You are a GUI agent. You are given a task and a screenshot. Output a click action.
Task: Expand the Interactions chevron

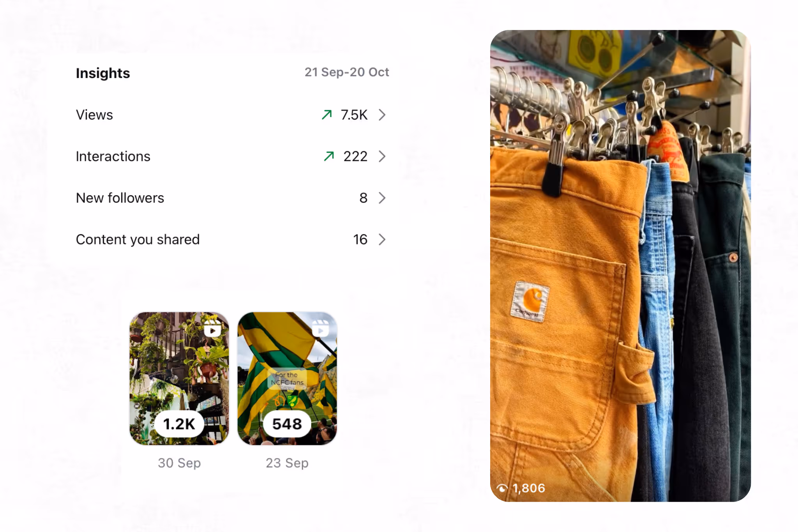click(x=382, y=156)
